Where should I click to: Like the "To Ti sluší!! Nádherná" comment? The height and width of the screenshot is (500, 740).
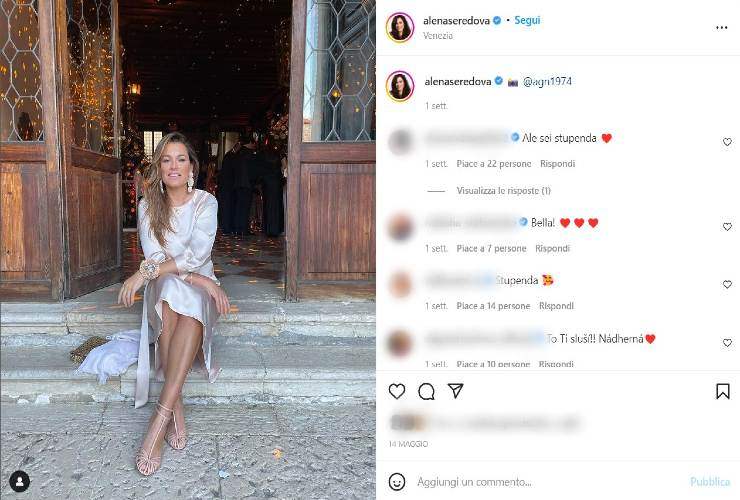[x=727, y=343]
